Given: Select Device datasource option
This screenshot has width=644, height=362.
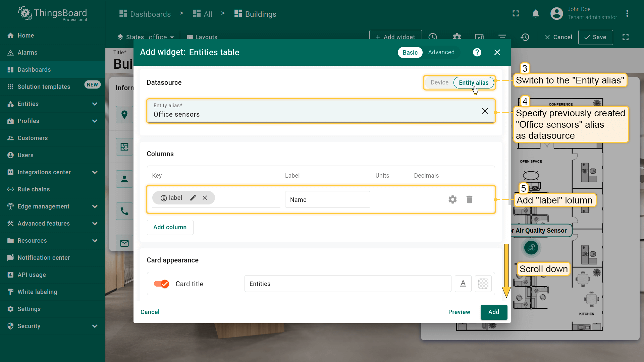Looking at the screenshot, I should 439,82.
